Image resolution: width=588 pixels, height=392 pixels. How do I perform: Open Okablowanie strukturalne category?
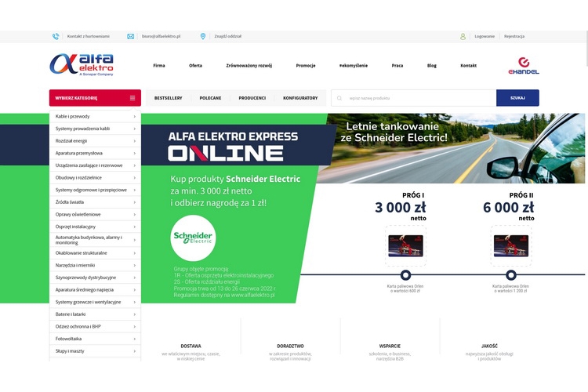[95, 252]
